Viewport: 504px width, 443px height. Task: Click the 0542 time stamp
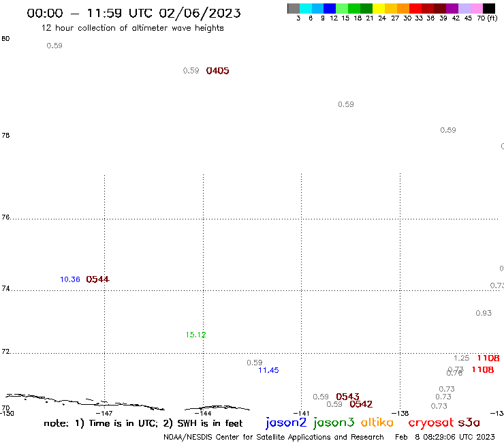(x=361, y=404)
